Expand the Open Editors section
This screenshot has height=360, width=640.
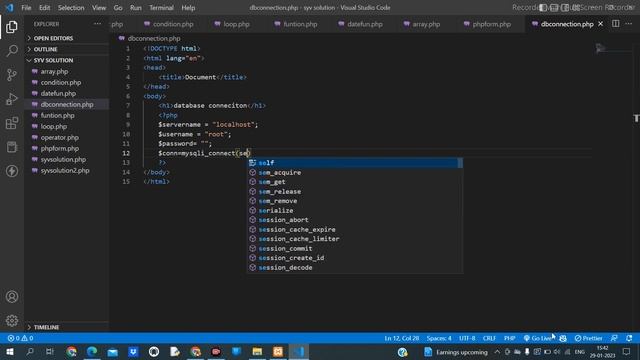[67, 38]
